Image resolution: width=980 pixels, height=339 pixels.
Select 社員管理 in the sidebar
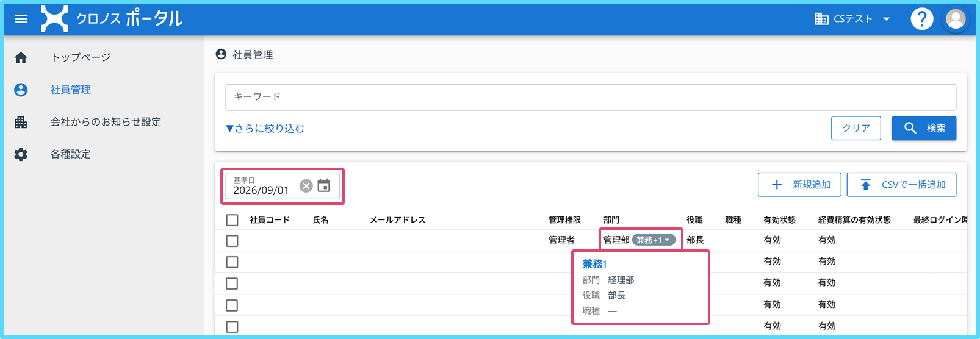point(70,90)
